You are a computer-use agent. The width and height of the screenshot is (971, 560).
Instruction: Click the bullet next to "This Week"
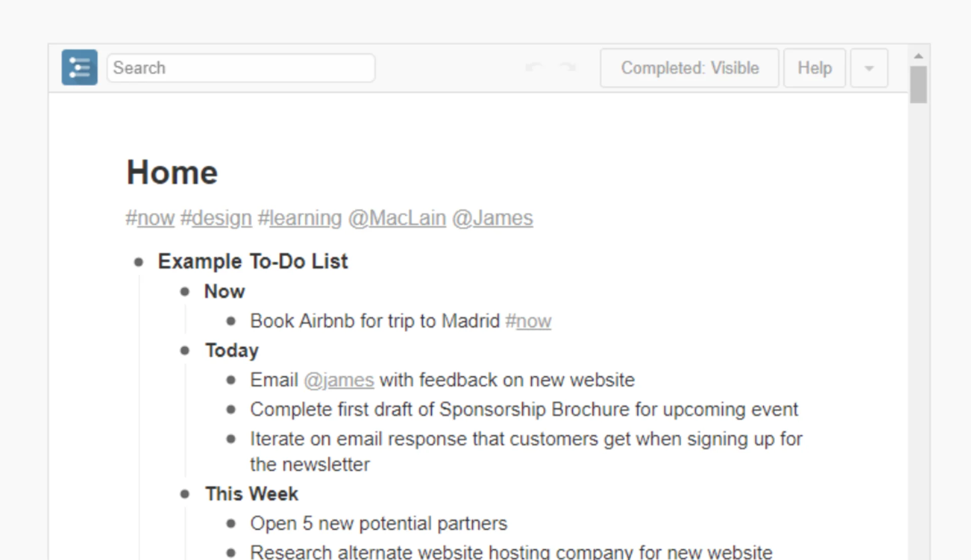click(184, 494)
